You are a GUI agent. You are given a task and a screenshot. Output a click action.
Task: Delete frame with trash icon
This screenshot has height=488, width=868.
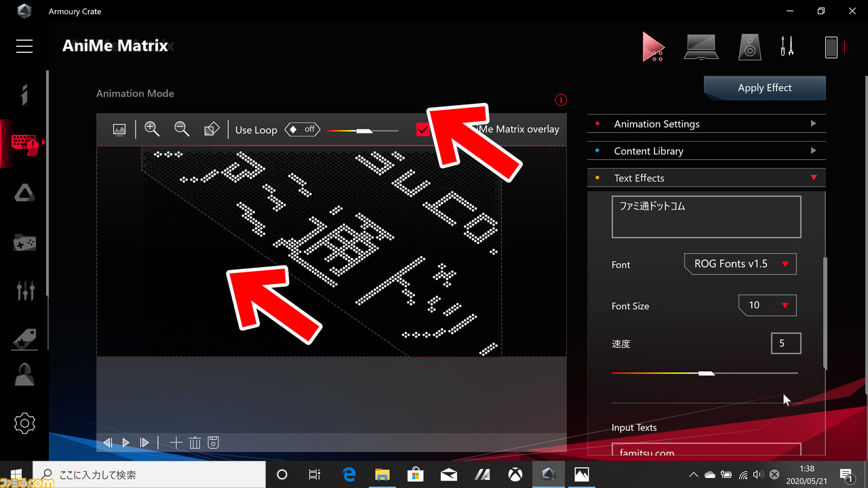tap(195, 443)
